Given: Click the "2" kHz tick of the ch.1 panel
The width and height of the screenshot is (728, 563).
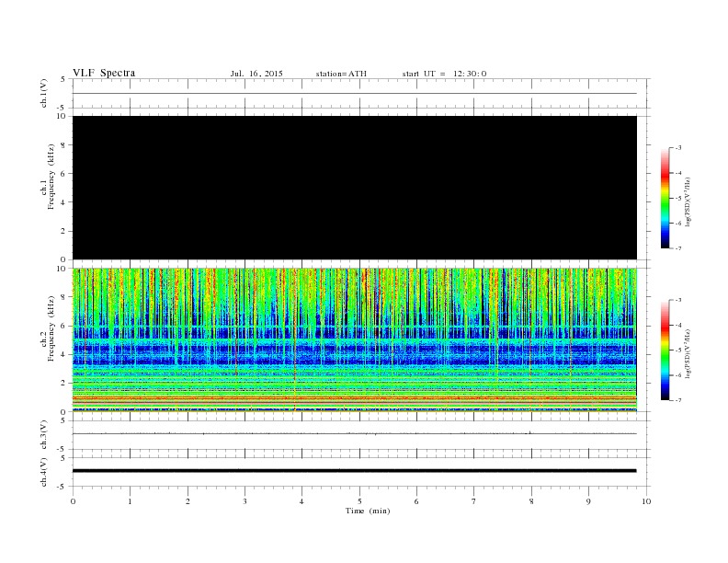Looking at the screenshot, I should pyautogui.click(x=63, y=231).
